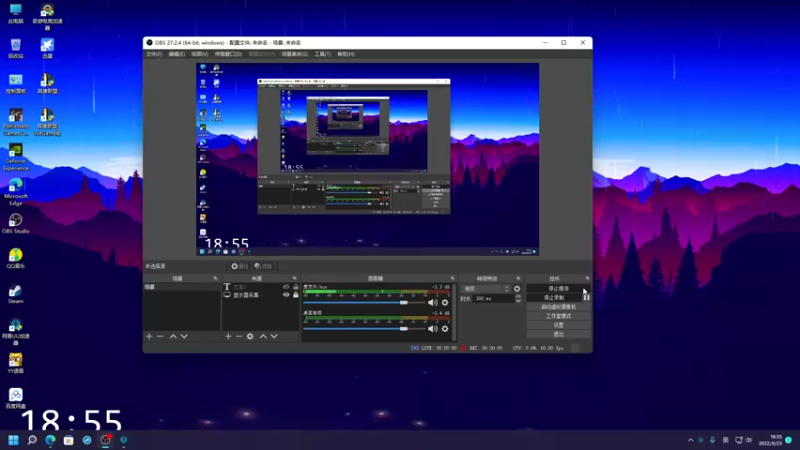Viewport: 800px width, 450px height.
Task: Open the 编辑(E) menu
Action: click(177, 54)
